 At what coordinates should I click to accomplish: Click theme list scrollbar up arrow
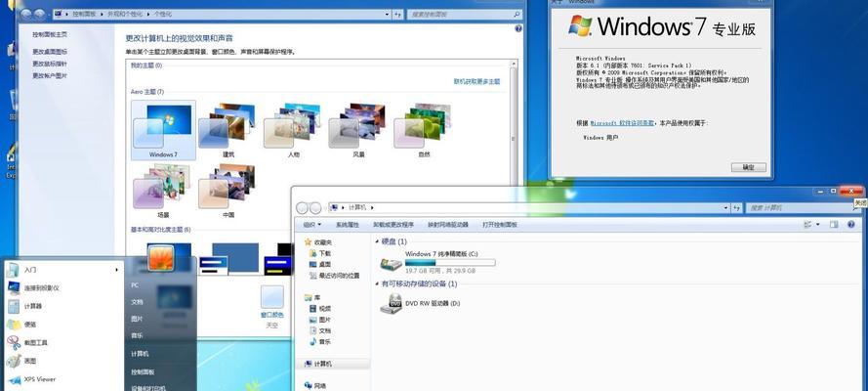click(514, 64)
